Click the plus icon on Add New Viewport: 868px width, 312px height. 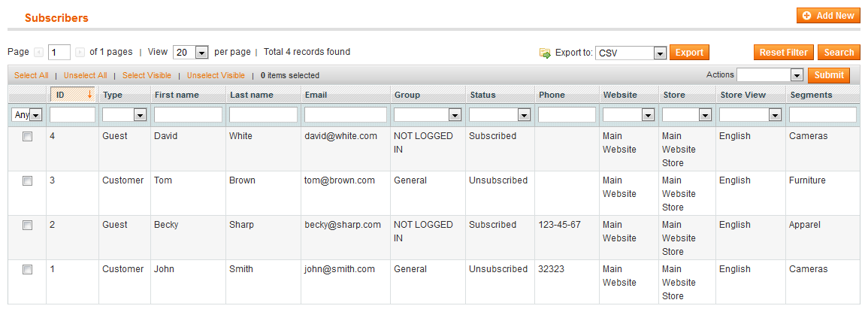coord(806,16)
